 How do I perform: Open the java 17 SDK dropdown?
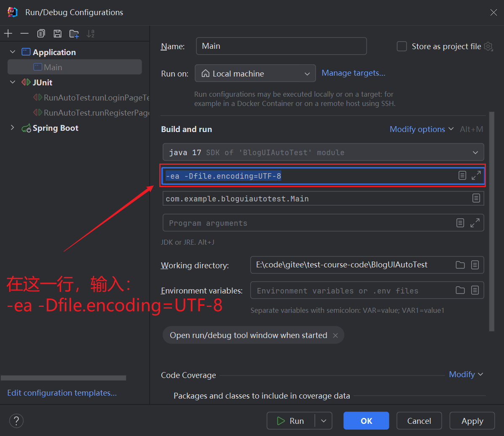323,152
